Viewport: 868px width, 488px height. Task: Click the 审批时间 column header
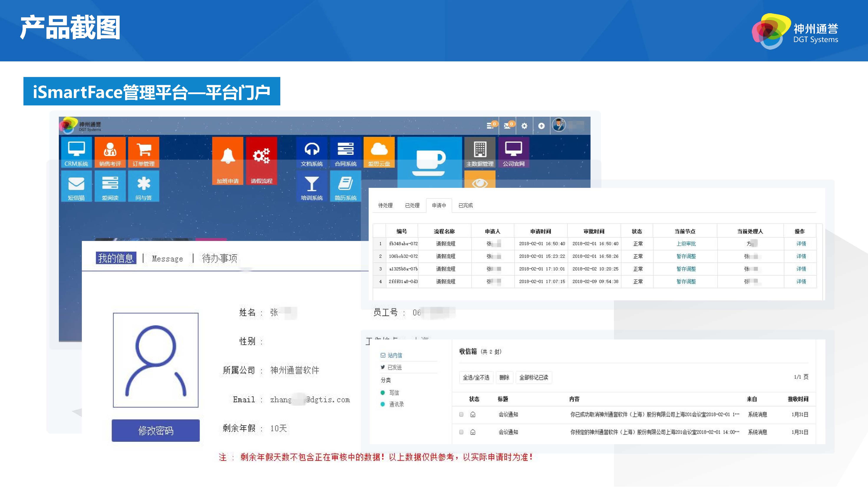594,231
